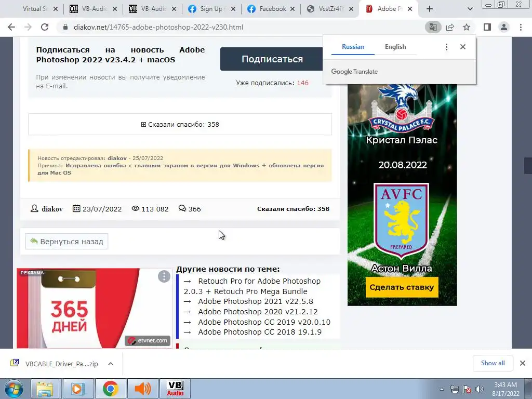Open the Chrome profile avatar

click(504, 27)
